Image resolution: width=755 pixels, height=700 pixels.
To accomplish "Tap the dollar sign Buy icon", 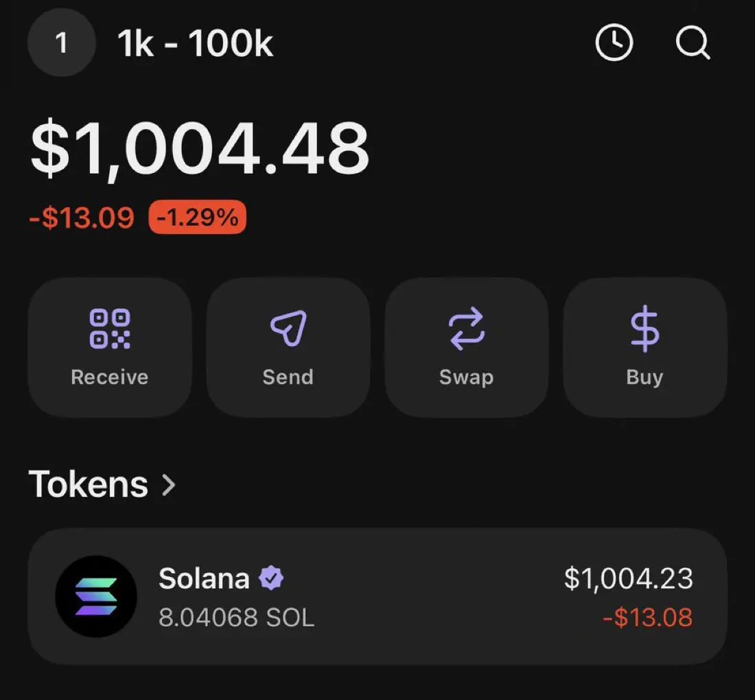I will pos(644,329).
